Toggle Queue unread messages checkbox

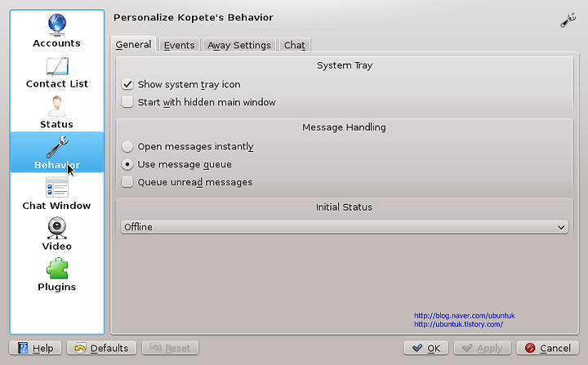(x=127, y=182)
